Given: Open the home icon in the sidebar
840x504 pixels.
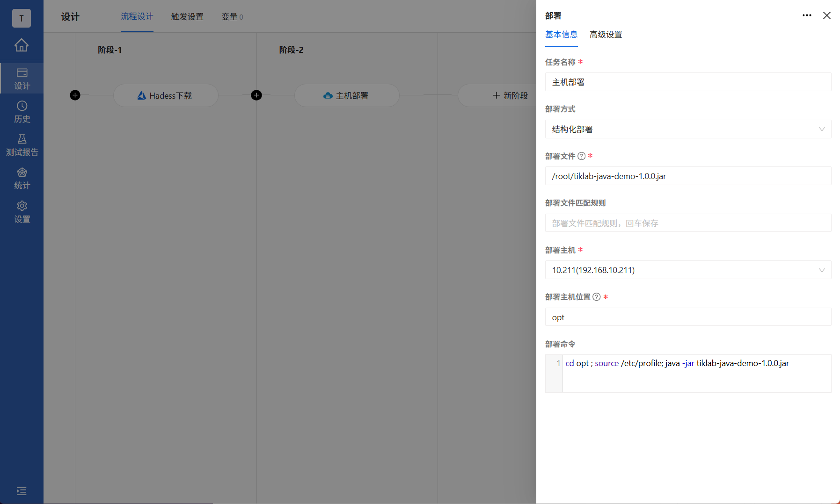Looking at the screenshot, I should tap(22, 45).
